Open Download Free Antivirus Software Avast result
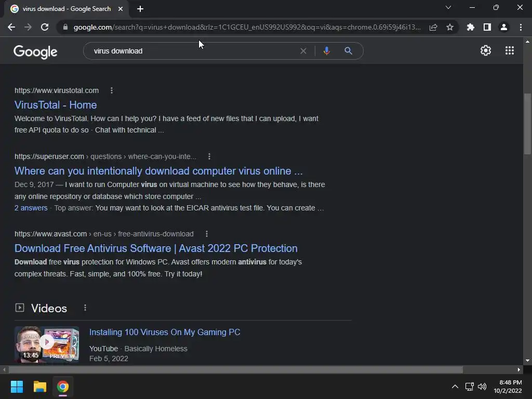The image size is (532, 399). (156, 248)
